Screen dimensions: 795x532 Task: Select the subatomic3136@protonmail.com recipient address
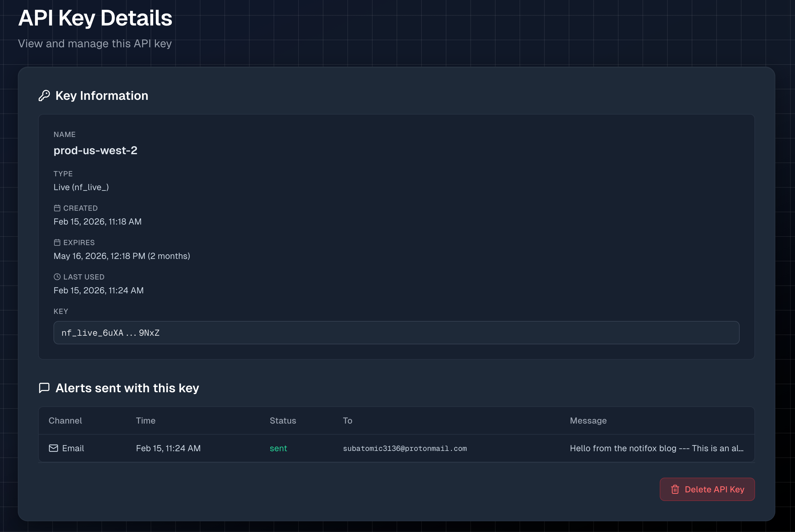[405, 448]
